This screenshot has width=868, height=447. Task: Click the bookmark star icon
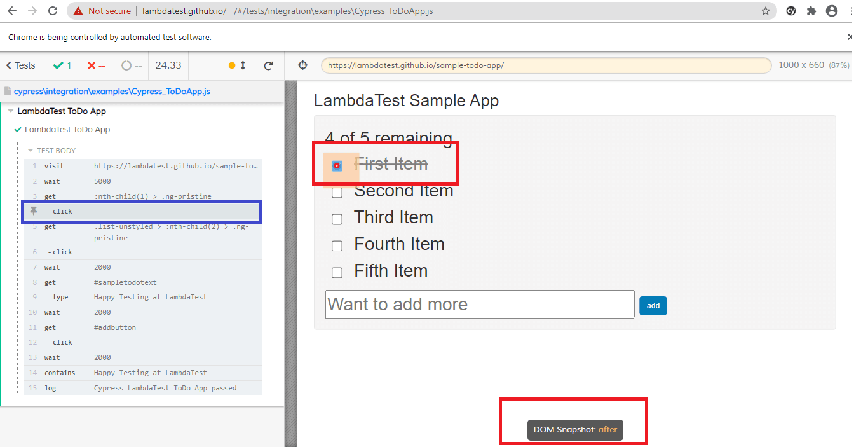click(766, 11)
